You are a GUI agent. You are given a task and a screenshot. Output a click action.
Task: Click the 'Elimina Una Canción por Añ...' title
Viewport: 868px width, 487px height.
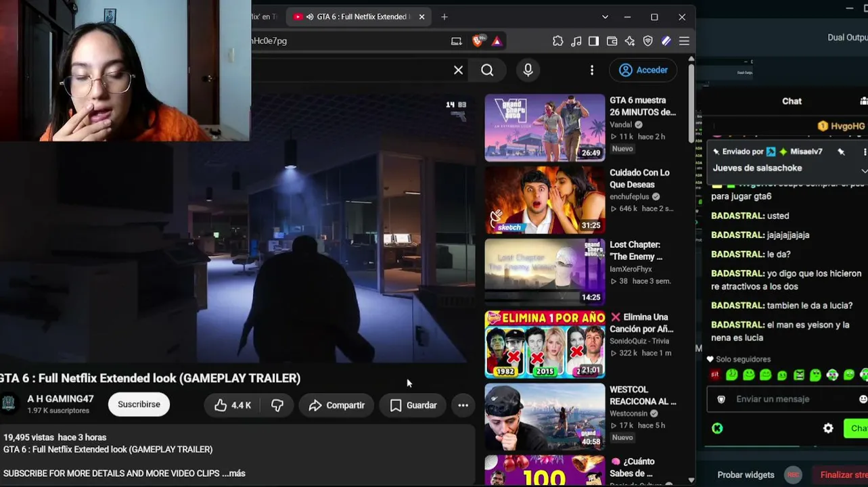641,323
